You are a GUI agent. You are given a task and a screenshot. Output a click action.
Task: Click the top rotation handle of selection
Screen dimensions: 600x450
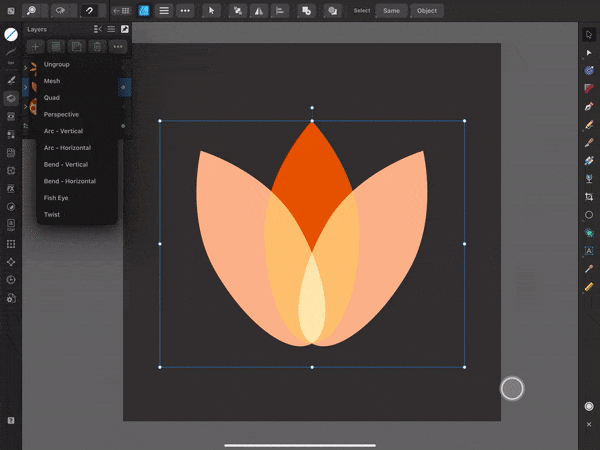pos(312,108)
